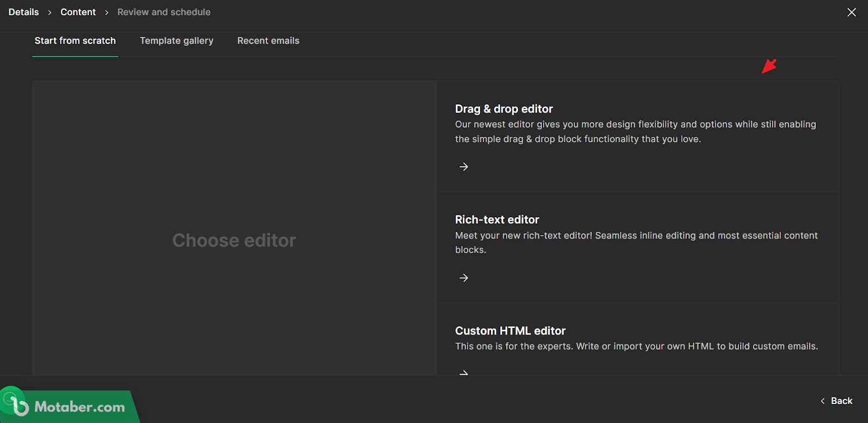Click chevron between Details and Content
The width and height of the screenshot is (868, 423).
click(x=49, y=12)
